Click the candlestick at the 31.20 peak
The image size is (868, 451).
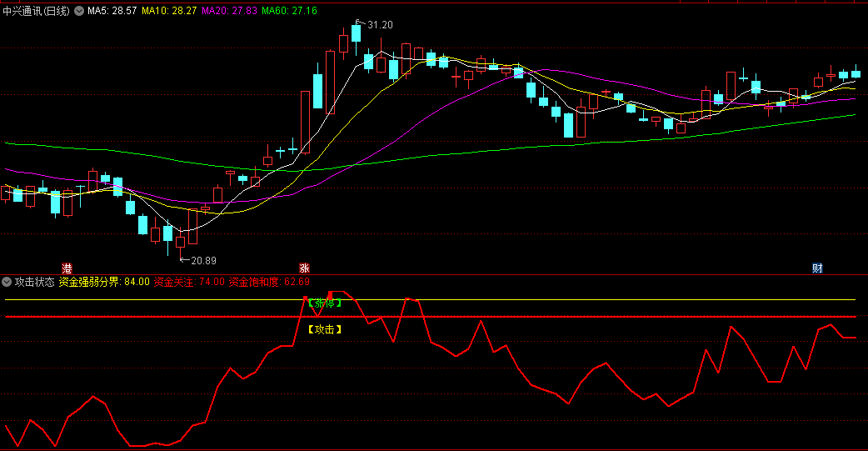[x=356, y=35]
